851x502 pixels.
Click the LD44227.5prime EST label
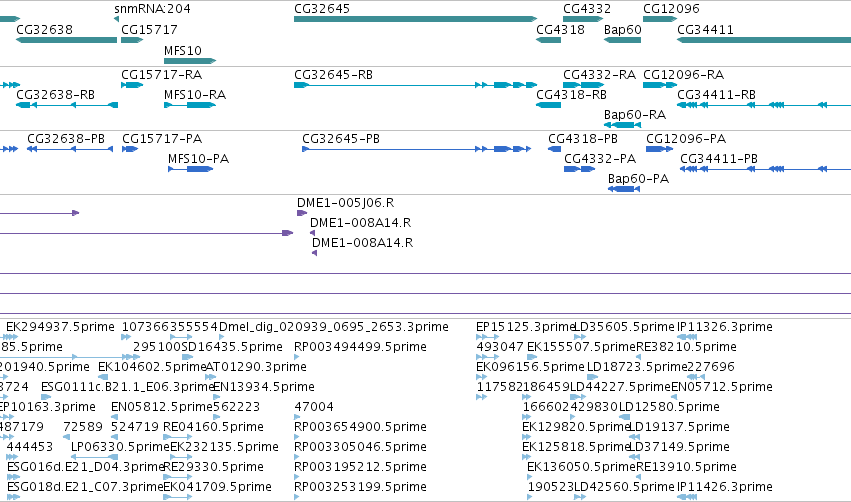[621, 386]
